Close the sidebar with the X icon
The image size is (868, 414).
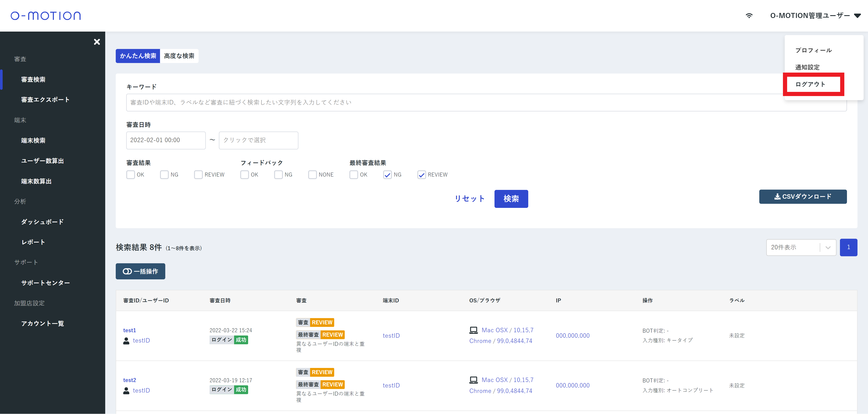tap(97, 42)
